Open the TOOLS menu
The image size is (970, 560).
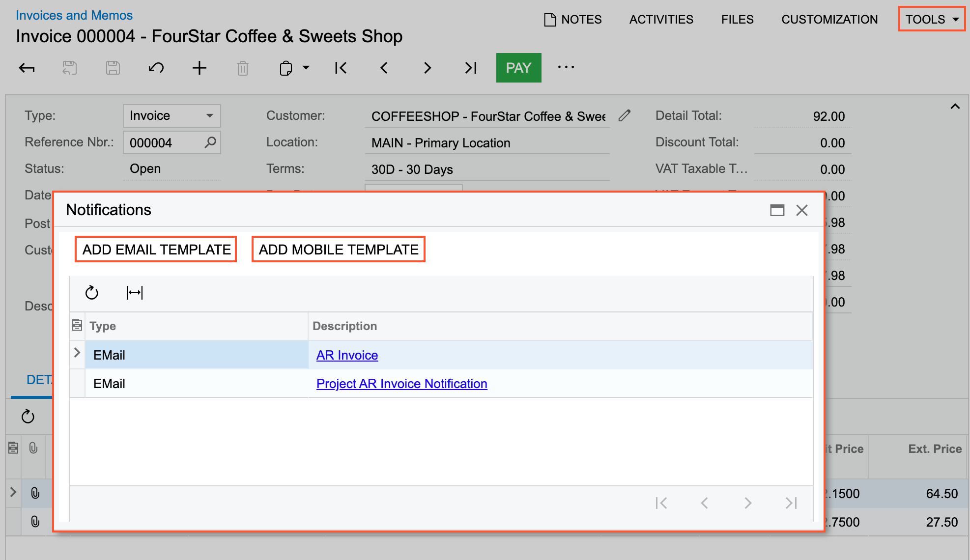point(932,19)
